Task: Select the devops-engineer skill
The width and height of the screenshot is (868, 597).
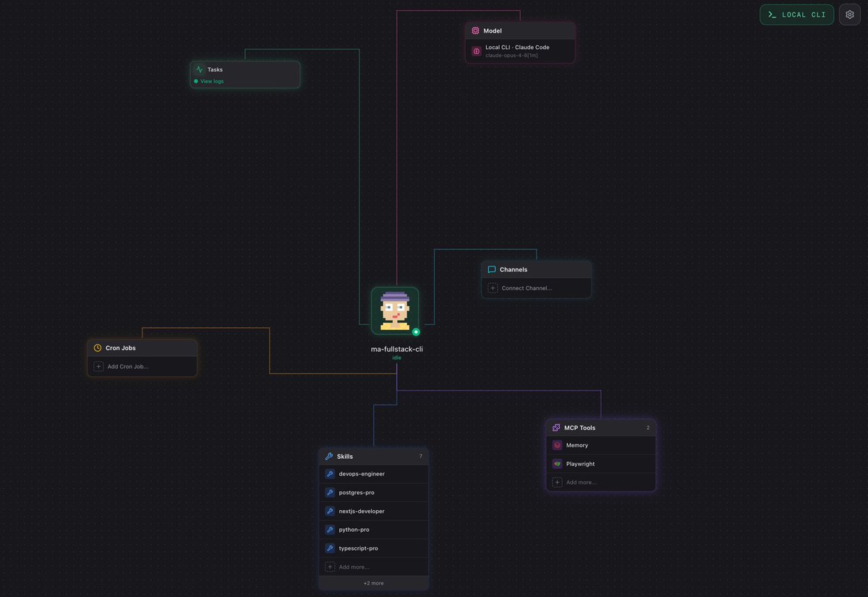Action: [x=374, y=474]
